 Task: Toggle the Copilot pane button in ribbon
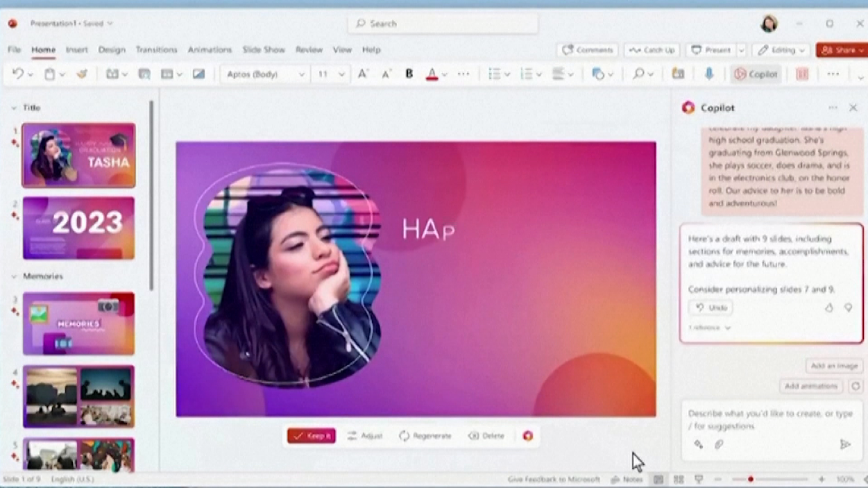coord(756,74)
